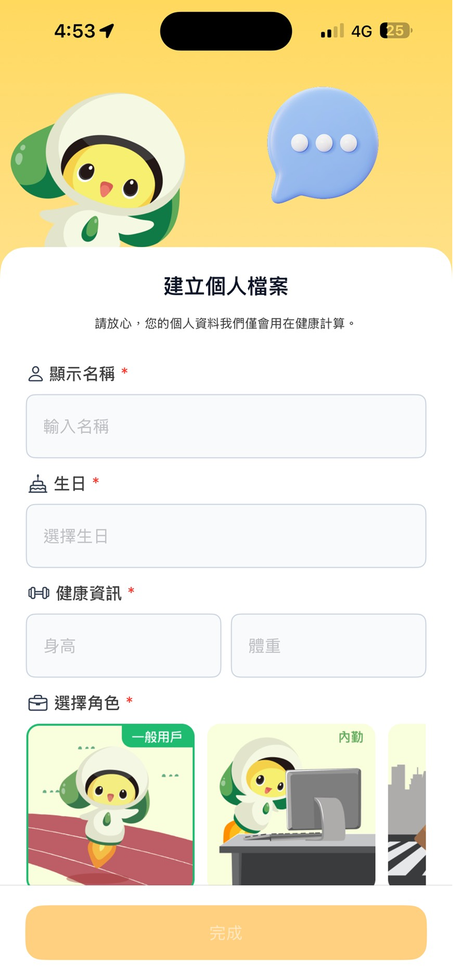453x980 pixels.
Task: Tap the mascot character at top
Action: [98, 170]
